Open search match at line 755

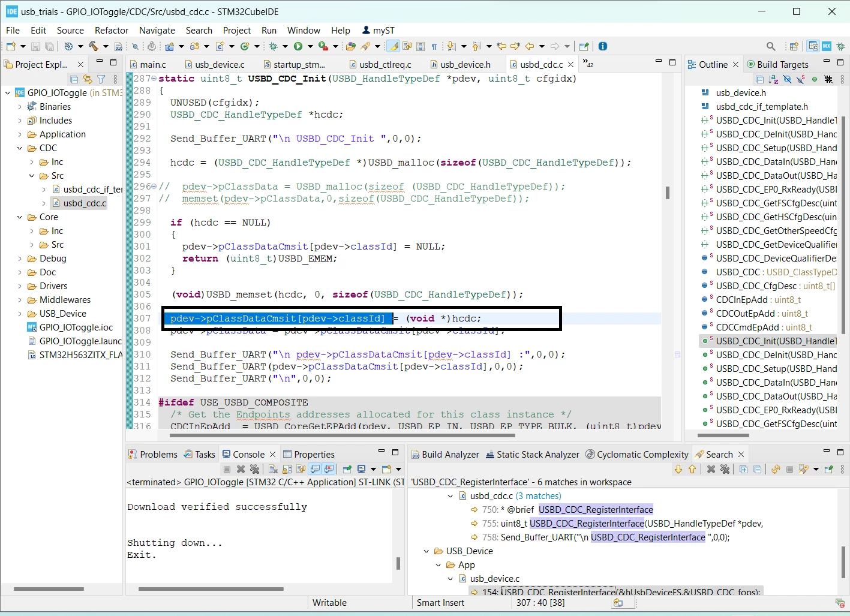[x=617, y=524]
